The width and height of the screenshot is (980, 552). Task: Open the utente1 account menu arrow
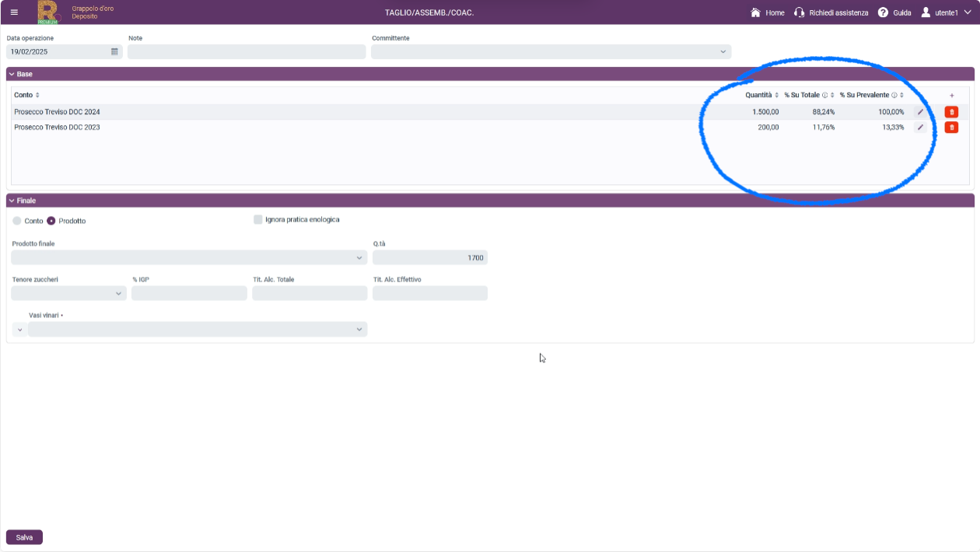tap(968, 12)
